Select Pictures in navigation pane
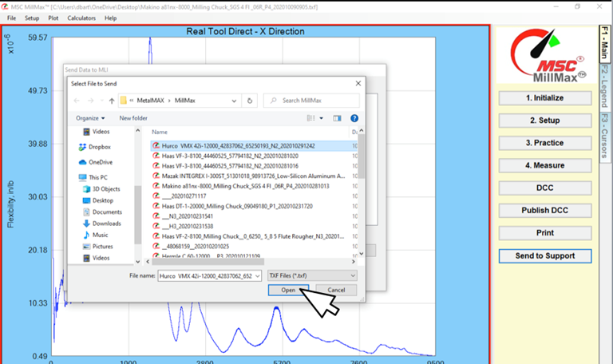 point(97,247)
